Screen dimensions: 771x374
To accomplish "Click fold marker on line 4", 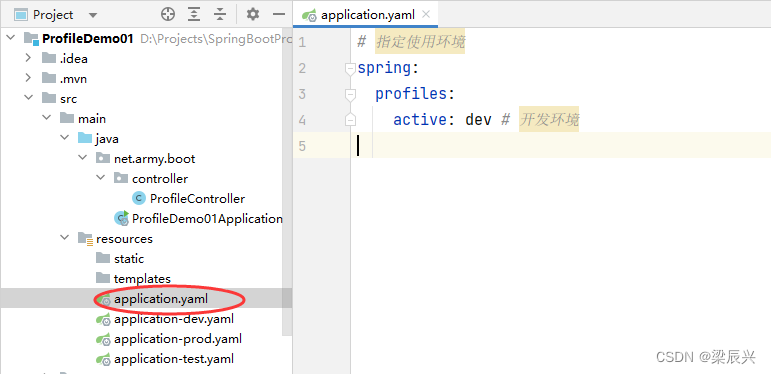I will [350, 119].
